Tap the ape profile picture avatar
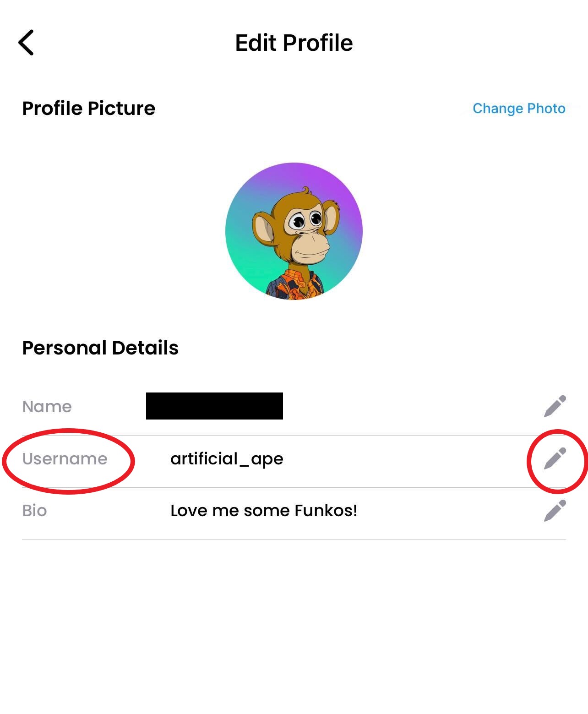The width and height of the screenshot is (588, 714). (x=294, y=231)
